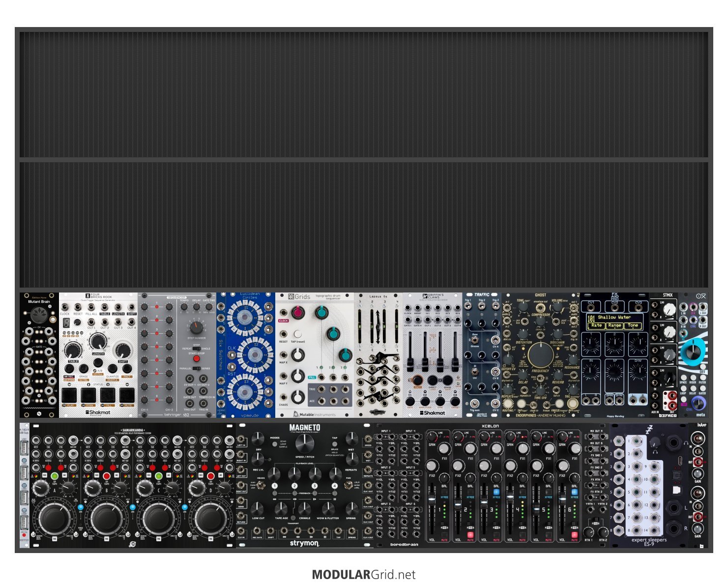
Task: Flip the STEP repeat/single switch
Action: pos(197,348)
